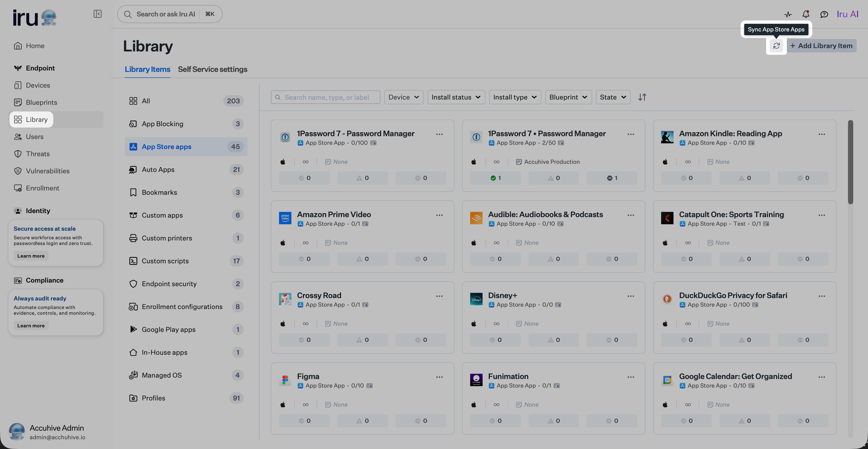This screenshot has height=449, width=868.
Task: Click the library search name field
Action: [x=325, y=97]
